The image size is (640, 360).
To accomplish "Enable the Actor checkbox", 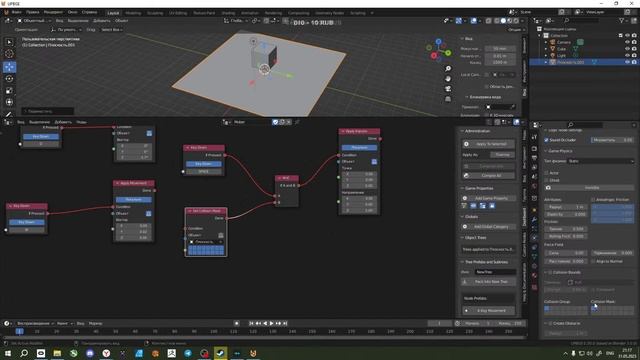I will point(547,173).
